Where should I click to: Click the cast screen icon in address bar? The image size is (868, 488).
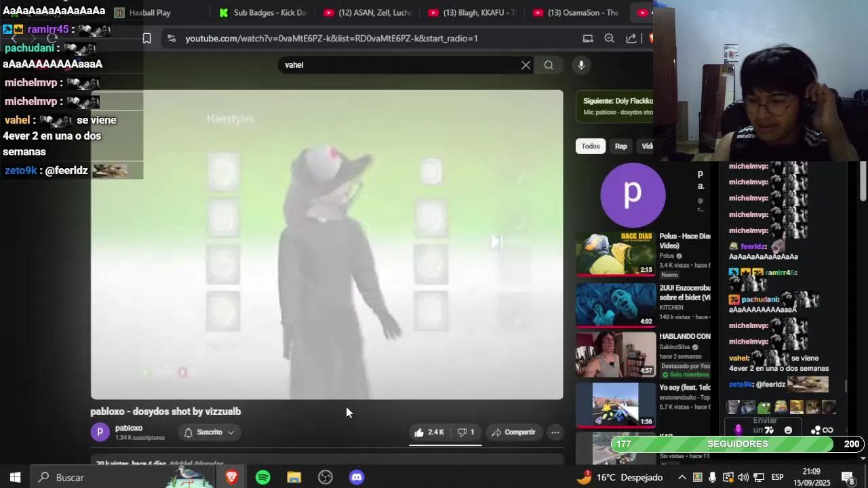tap(588, 39)
